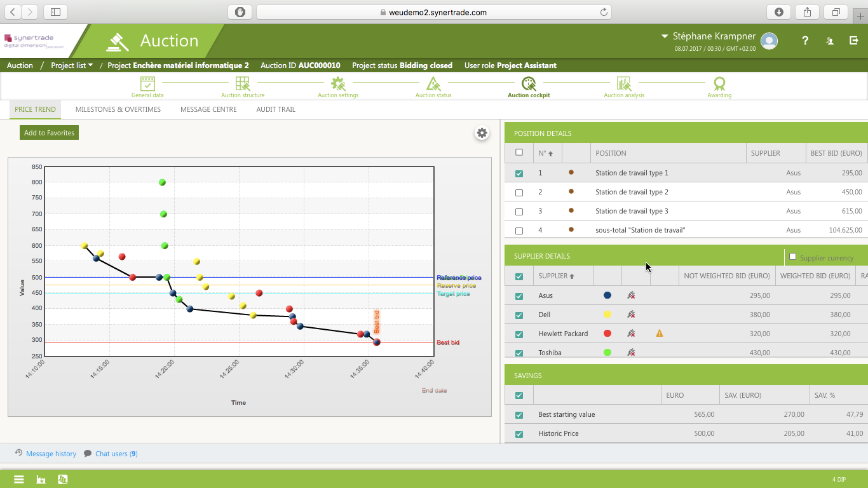The width and height of the screenshot is (868, 488).
Task: Open the Awarding step icon
Action: [x=719, y=83]
